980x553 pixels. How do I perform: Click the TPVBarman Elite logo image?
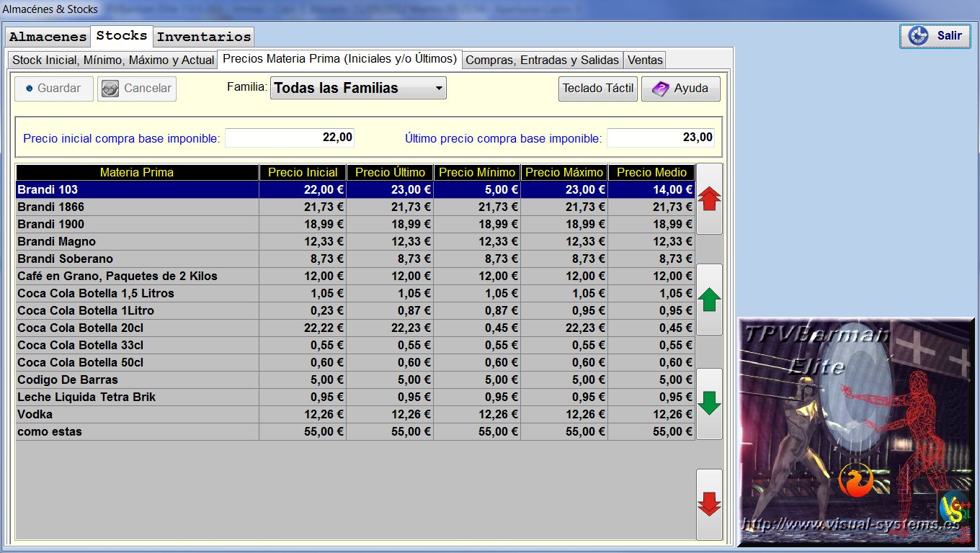tap(855, 432)
